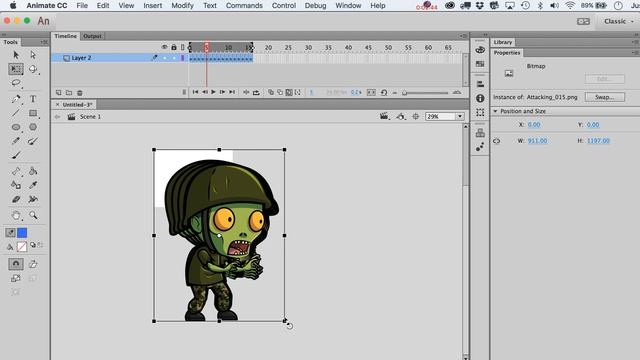Open the Insert menu
Viewport: 640px width, 360px height.
[x=153, y=6]
